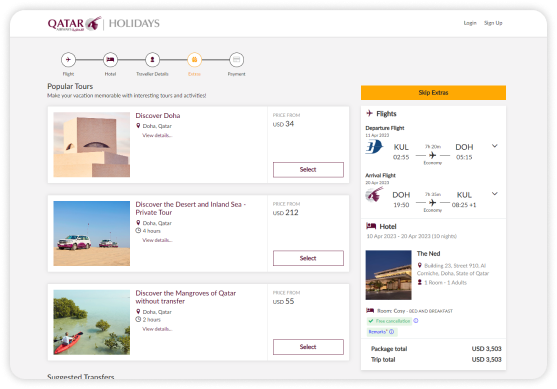Screen dimensions: 557x389
Task: View details for Discover Doha
Action: [157, 135]
